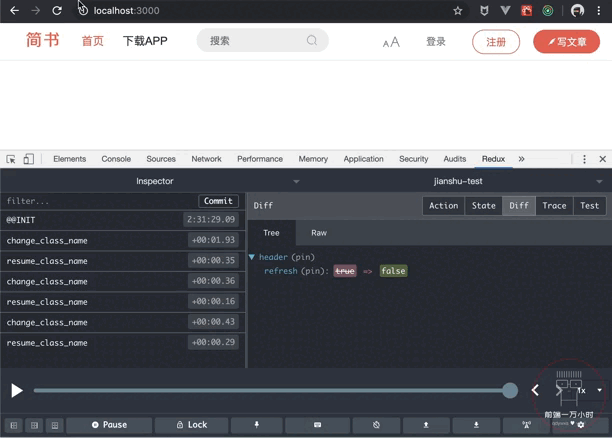The width and height of the screenshot is (612, 438).
Task: Click the timeline slider handle
Action: pos(510,390)
